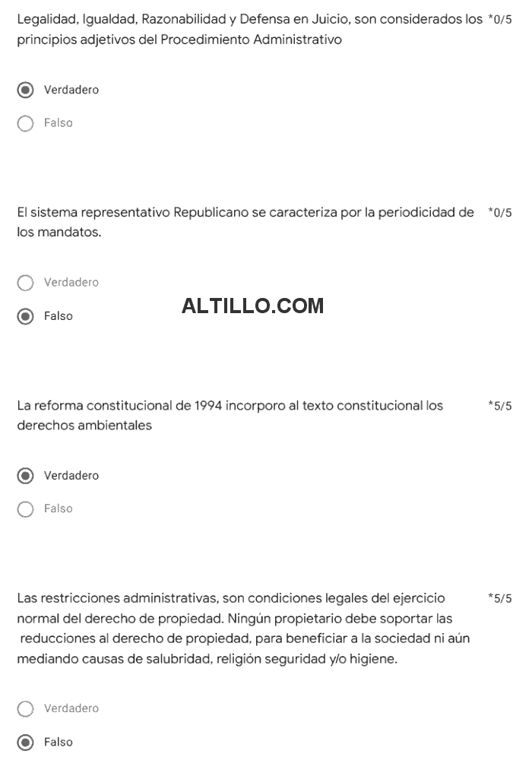Click the 'Falso' label text under the Legalidad question
Screen dimensions: 532x773
59,123
